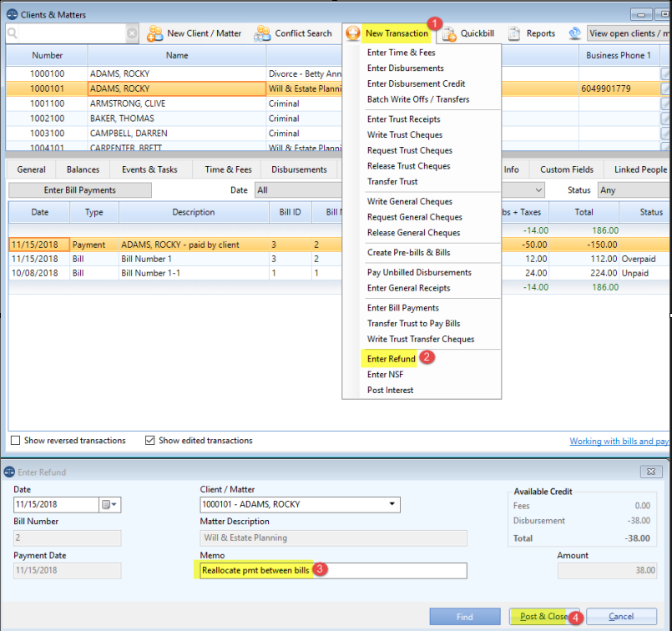Close the Enter Refund dialog
Viewport: 672px width, 631px height.
pyautogui.click(x=651, y=472)
